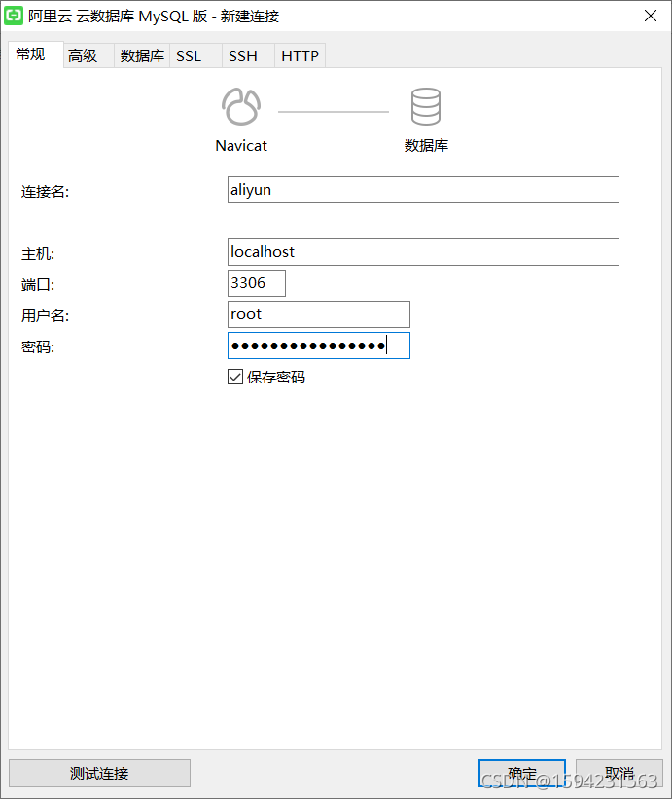Close the new connection dialog
Screen dimensions: 672x799
point(650,16)
